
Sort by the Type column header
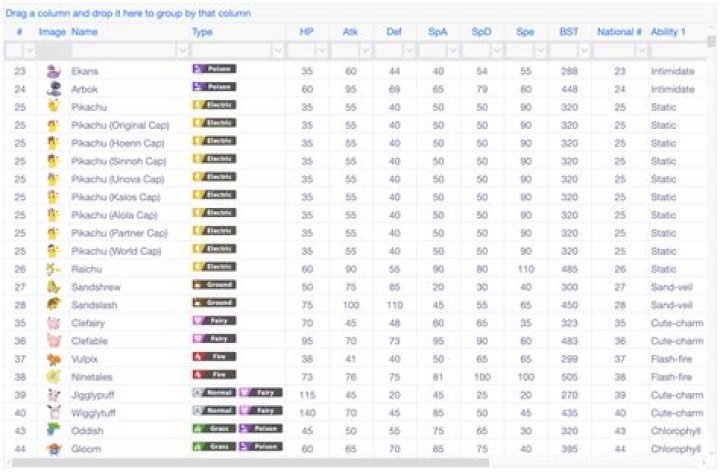tap(202, 32)
